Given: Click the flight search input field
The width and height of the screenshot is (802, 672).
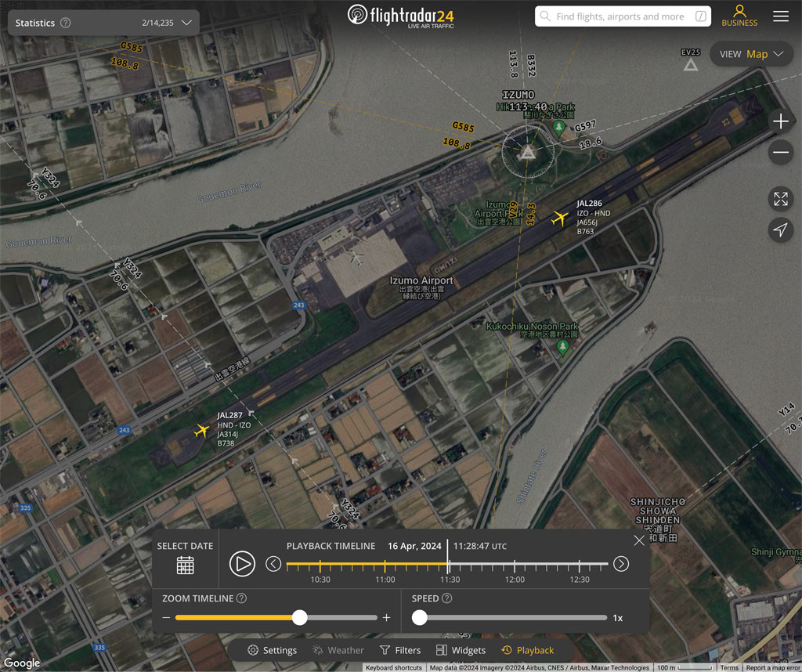Looking at the screenshot, I should point(623,16).
